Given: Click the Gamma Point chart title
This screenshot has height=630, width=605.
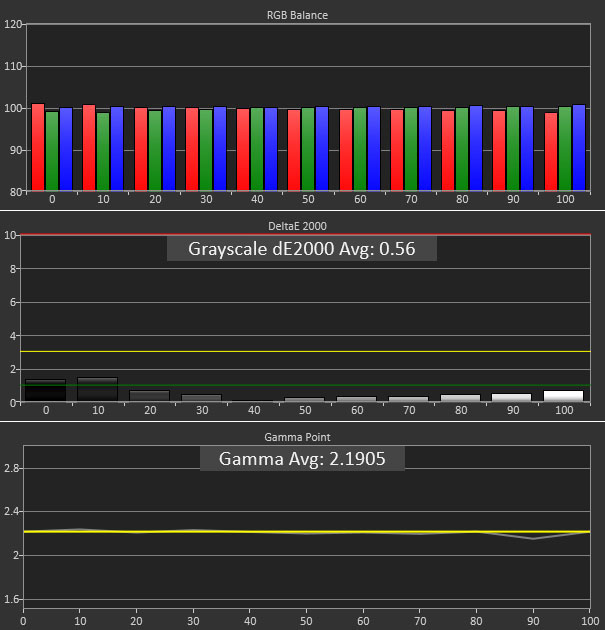Looking at the screenshot, I should point(297,437).
